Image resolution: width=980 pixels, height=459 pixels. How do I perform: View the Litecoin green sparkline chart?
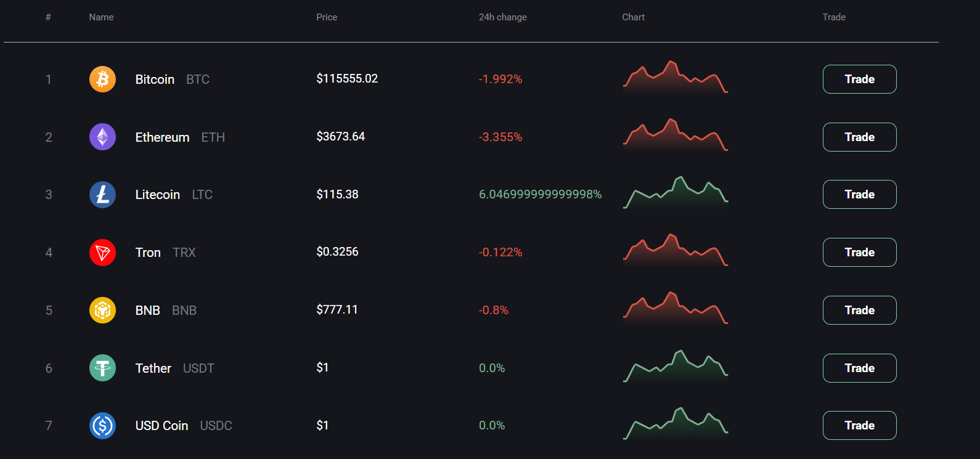point(676,193)
